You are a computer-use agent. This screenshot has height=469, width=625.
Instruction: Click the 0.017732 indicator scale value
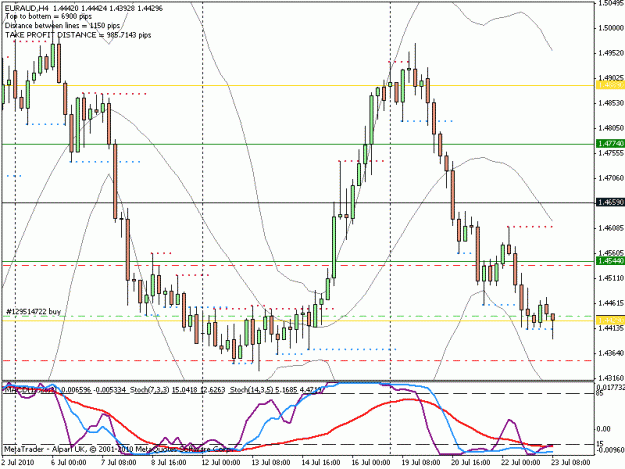coord(610,387)
